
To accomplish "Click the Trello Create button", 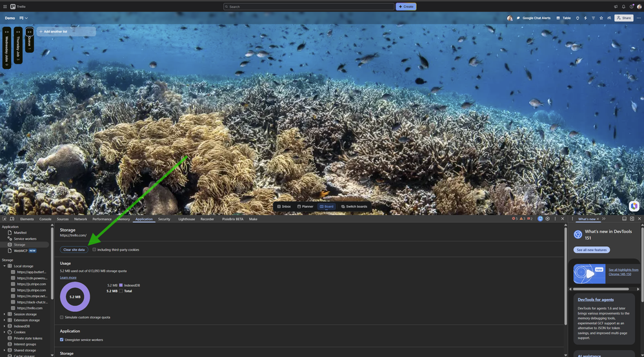I will pyautogui.click(x=406, y=6).
